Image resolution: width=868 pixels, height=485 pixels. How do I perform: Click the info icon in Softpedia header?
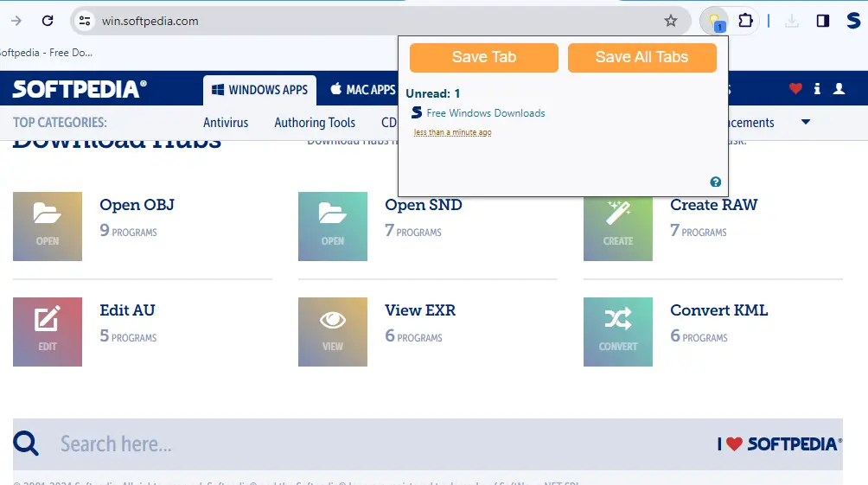(817, 89)
